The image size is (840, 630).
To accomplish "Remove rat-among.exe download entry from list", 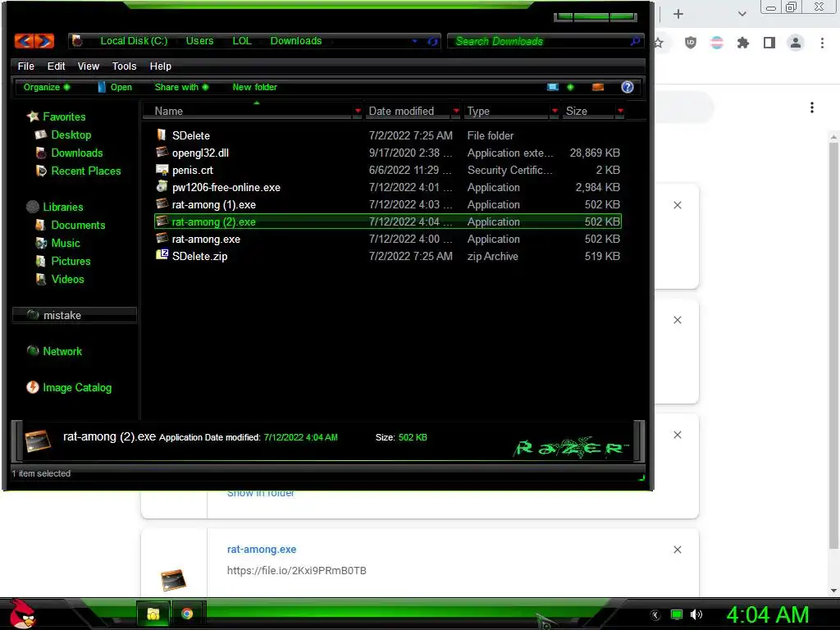I will [677, 550].
